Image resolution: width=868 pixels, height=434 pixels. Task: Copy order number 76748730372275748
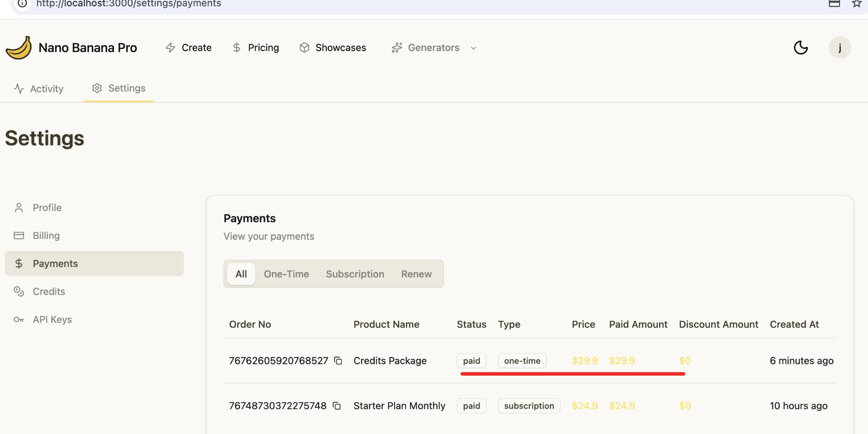(337, 406)
